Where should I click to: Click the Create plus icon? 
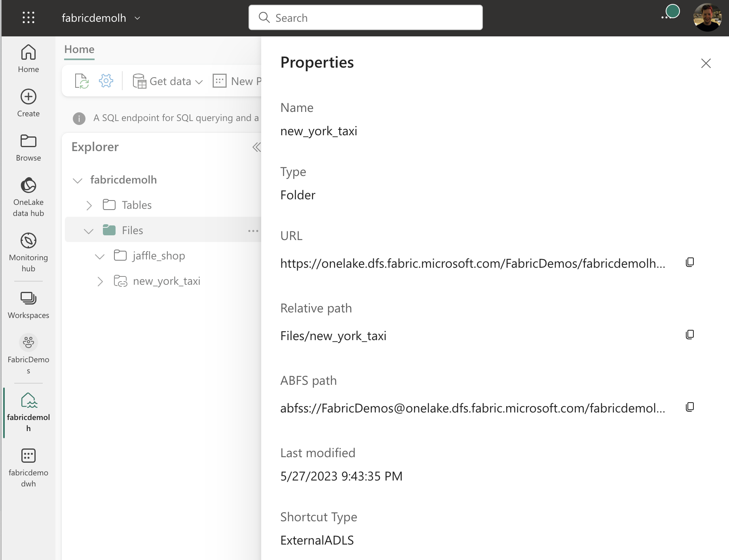coord(28,97)
